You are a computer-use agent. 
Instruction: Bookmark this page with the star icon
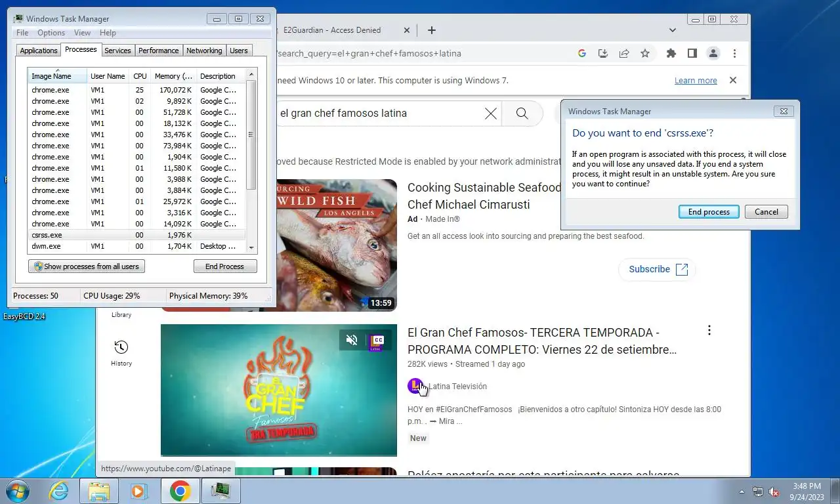645,54
